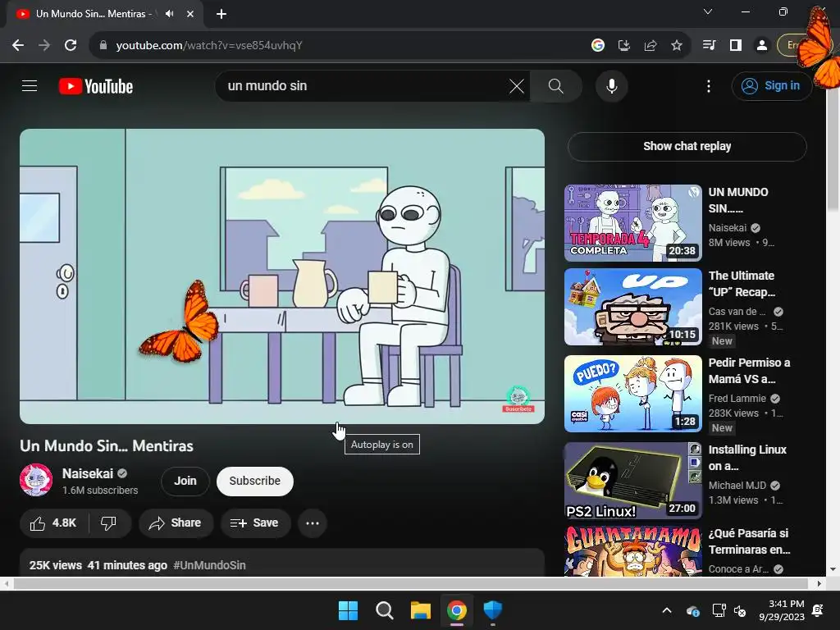This screenshot has width=840, height=630.
Task: Click the Google icon in address bar
Action: point(598,46)
